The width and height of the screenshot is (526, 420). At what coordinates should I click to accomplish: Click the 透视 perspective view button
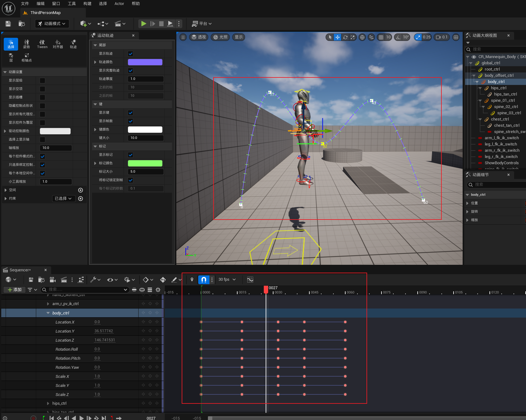199,37
